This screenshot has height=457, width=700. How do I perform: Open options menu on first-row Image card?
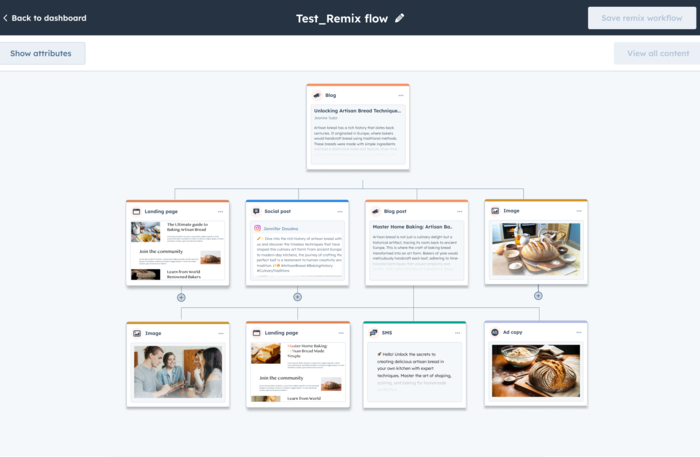click(x=579, y=211)
